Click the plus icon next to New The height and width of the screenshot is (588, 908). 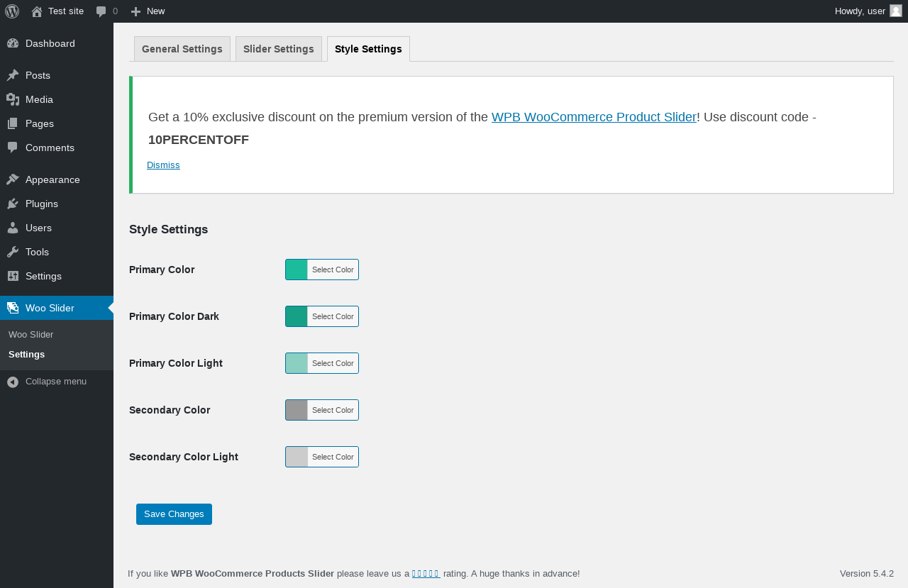point(136,11)
